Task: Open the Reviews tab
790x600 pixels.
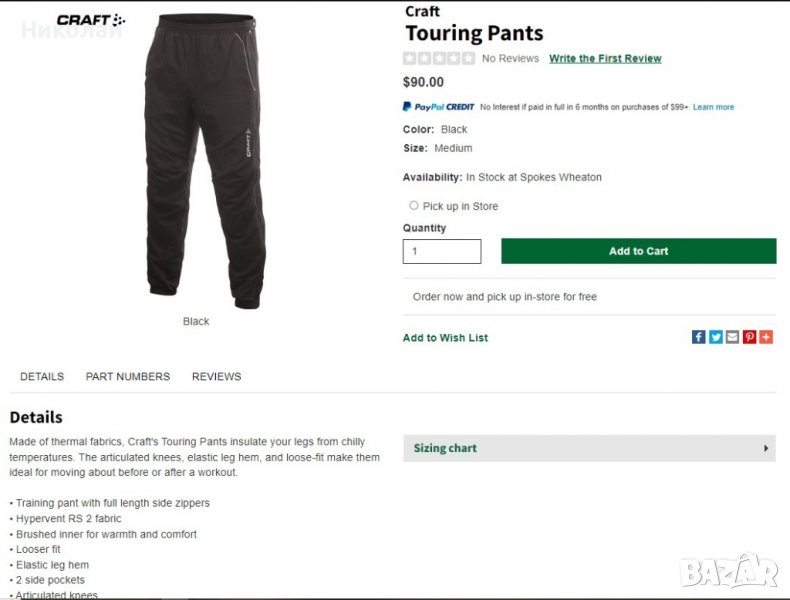Action: 217,377
